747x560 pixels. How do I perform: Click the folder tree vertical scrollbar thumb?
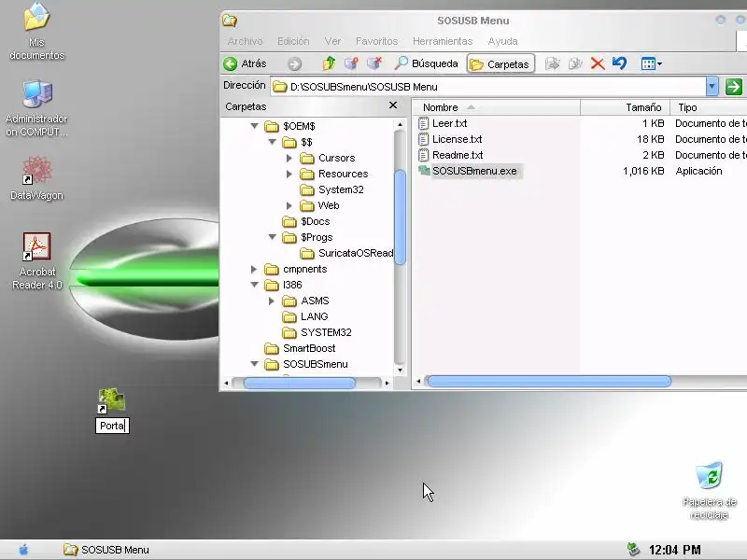(401, 217)
